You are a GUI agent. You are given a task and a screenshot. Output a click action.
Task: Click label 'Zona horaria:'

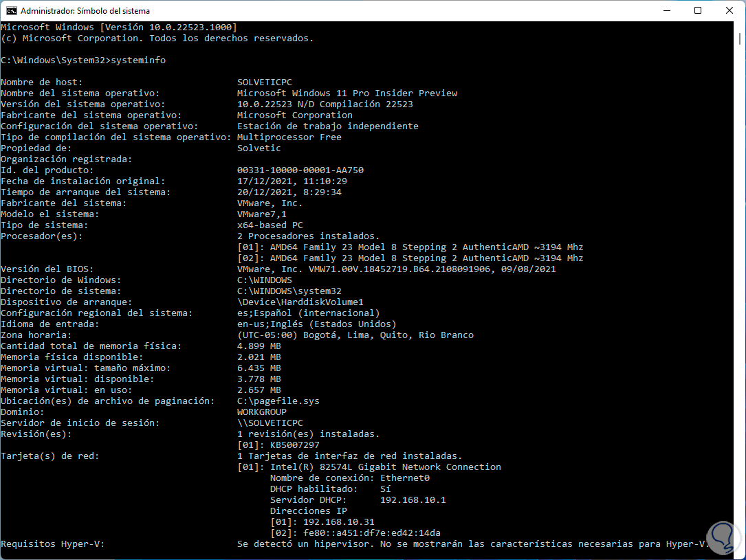point(36,335)
